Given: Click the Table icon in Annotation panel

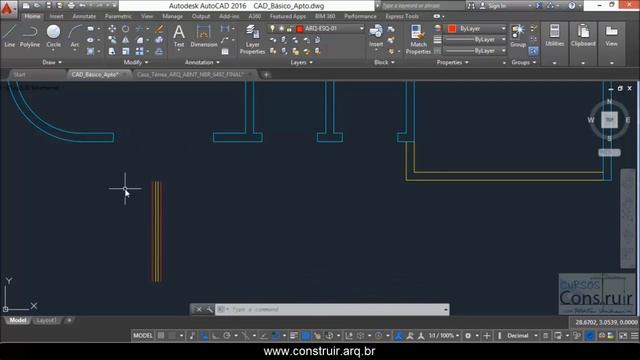Looking at the screenshot, I should 225,51.
